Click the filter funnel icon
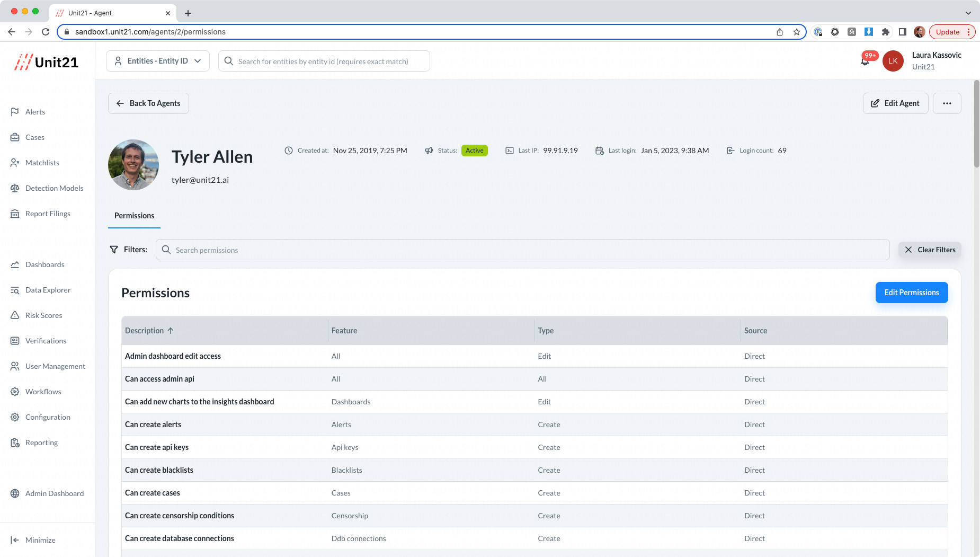This screenshot has width=980, height=557. [114, 250]
